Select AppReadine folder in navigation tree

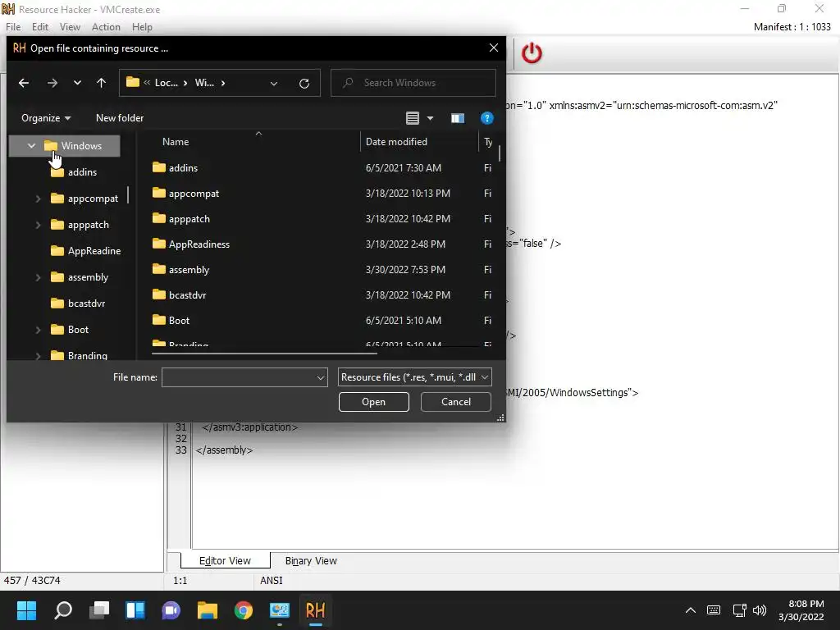[x=85, y=251]
